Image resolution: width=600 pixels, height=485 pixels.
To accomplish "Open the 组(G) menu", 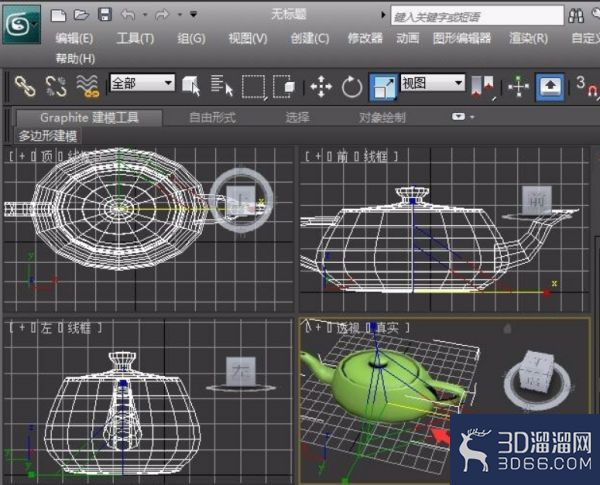I will [x=191, y=38].
